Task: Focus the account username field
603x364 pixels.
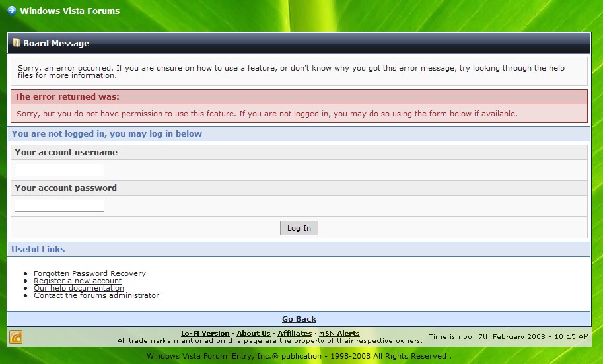Action: (59, 170)
